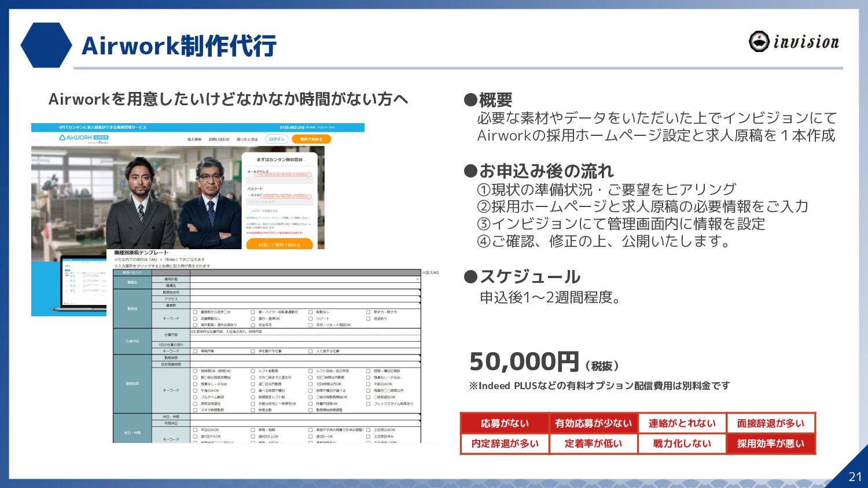Open the 困ったときは nav item
868x488 pixels.
pyautogui.click(x=247, y=139)
